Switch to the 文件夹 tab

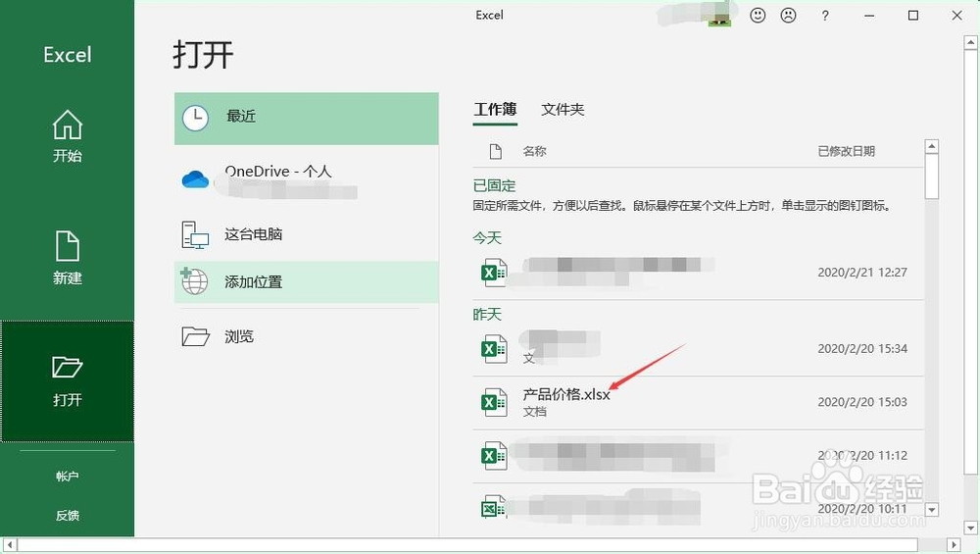[x=563, y=110]
